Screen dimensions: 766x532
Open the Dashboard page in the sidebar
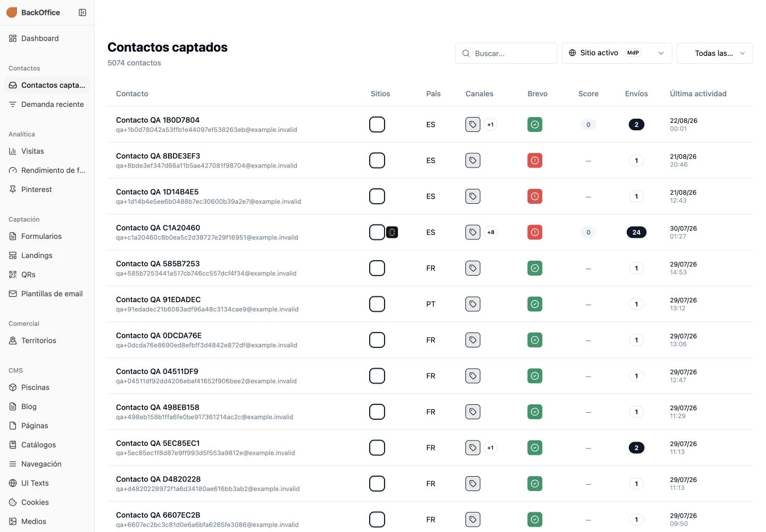pos(47,38)
